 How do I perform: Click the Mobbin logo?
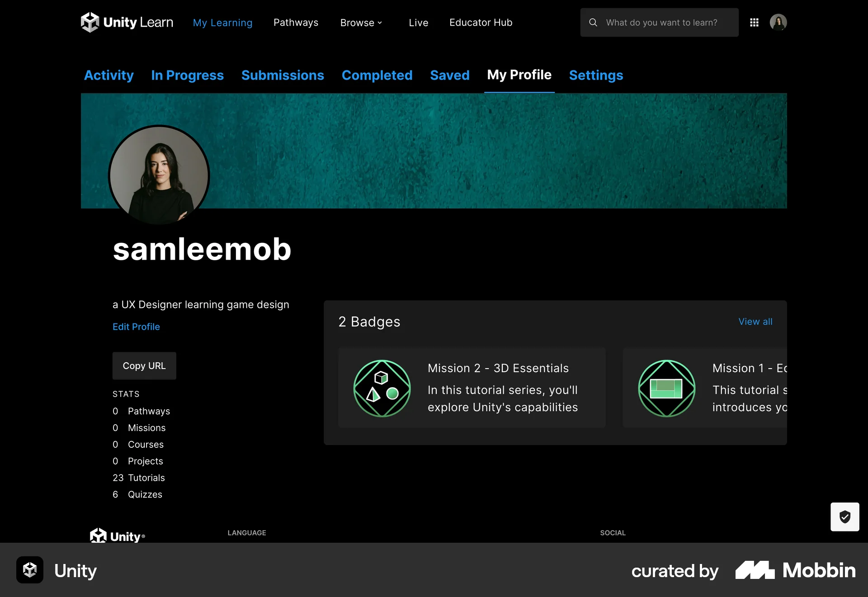coord(795,570)
